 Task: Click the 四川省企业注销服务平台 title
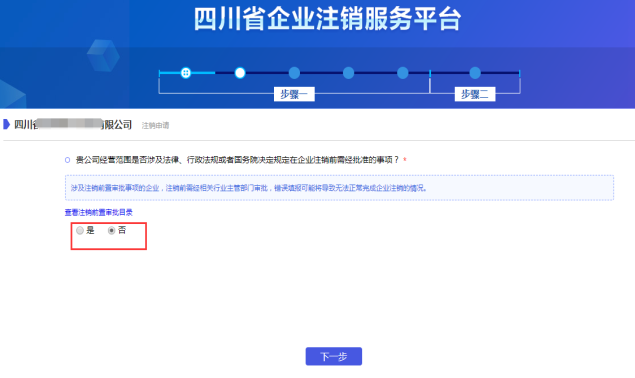click(327, 19)
